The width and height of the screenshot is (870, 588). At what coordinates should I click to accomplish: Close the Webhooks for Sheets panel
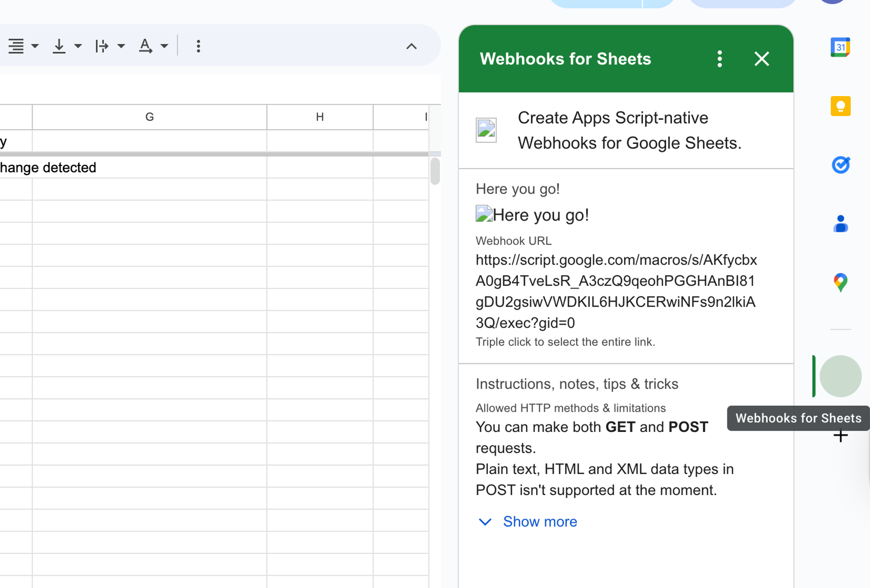[761, 59]
